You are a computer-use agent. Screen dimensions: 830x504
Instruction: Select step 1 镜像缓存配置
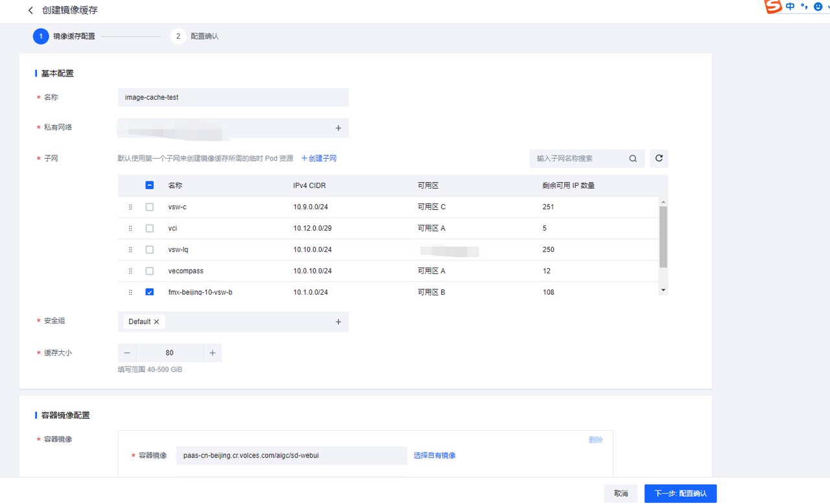[x=41, y=36]
